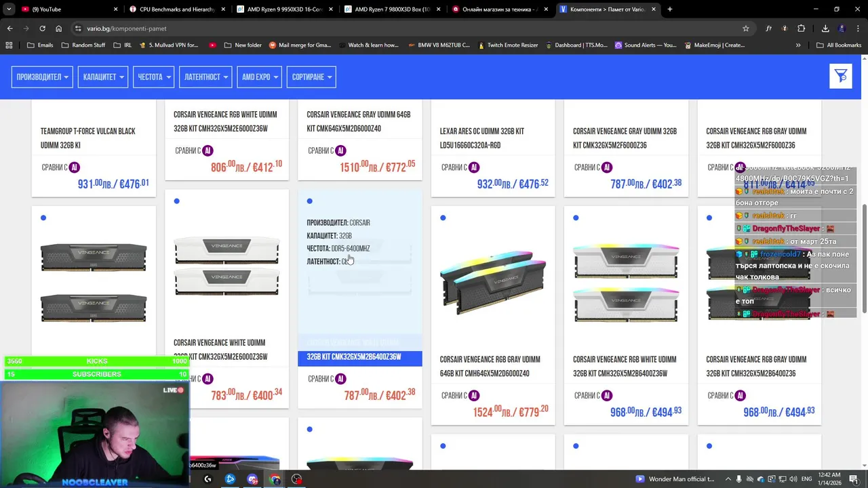Click the AI compare icon on Lexar Ares card
Screen dimensions: 868x488
474,167
